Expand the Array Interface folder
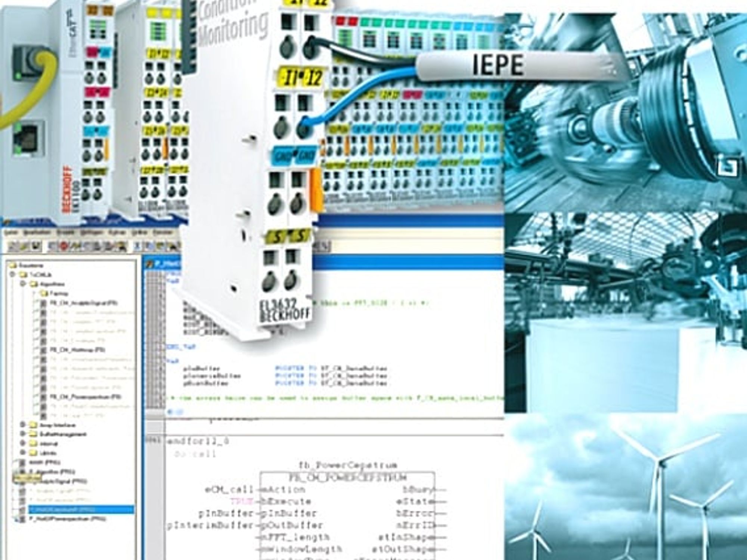This screenshot has height=560, width=747. (x=23, y=425)
